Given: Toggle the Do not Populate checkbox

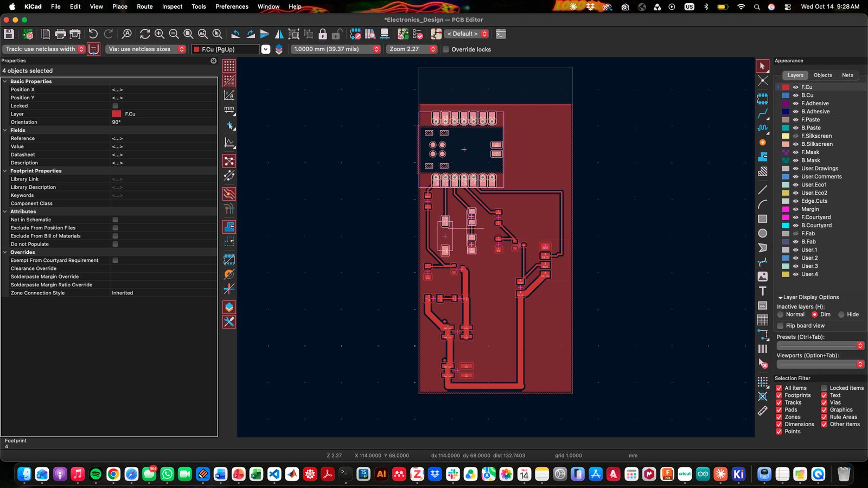Looking at the screenshot, I should point(115,244).
